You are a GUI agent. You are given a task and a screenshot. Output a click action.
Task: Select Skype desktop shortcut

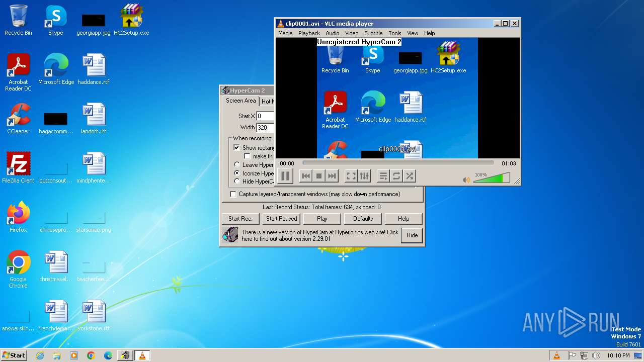coord(56,21)
